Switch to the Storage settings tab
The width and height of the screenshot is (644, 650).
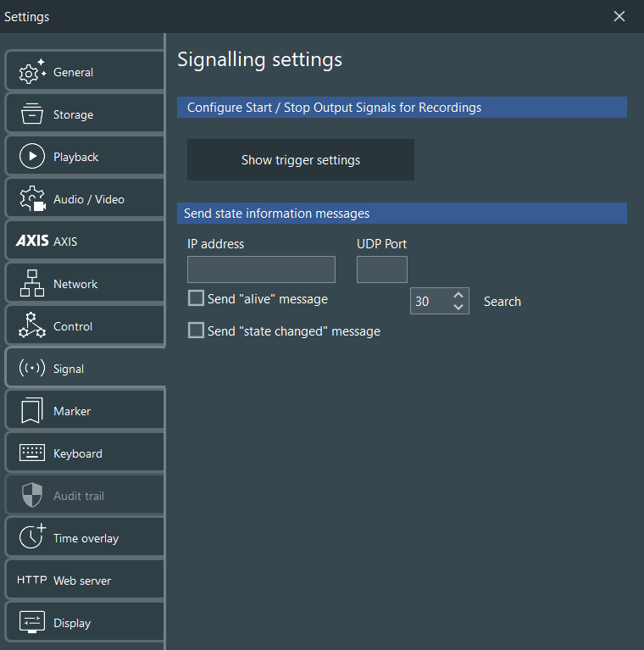(85, 114)
